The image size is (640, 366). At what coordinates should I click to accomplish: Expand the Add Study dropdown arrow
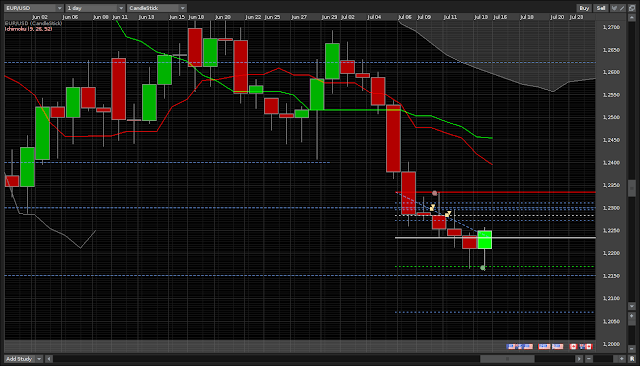(39, 359)
